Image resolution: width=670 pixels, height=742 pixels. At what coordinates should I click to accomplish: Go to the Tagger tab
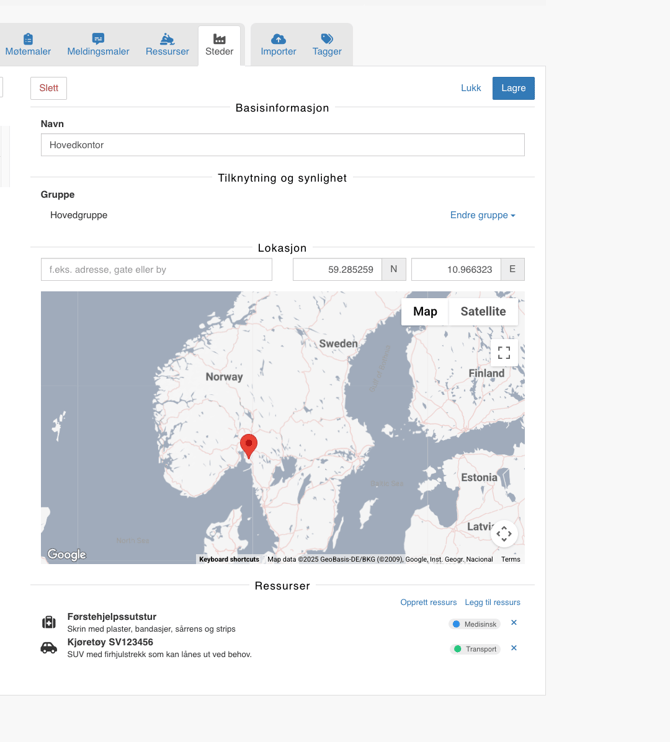point(327,45)
